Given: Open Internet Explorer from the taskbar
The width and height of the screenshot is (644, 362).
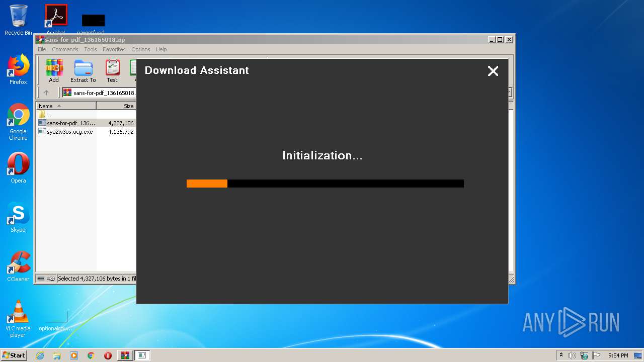Looking at the screenshot, I should coord(40,355).
